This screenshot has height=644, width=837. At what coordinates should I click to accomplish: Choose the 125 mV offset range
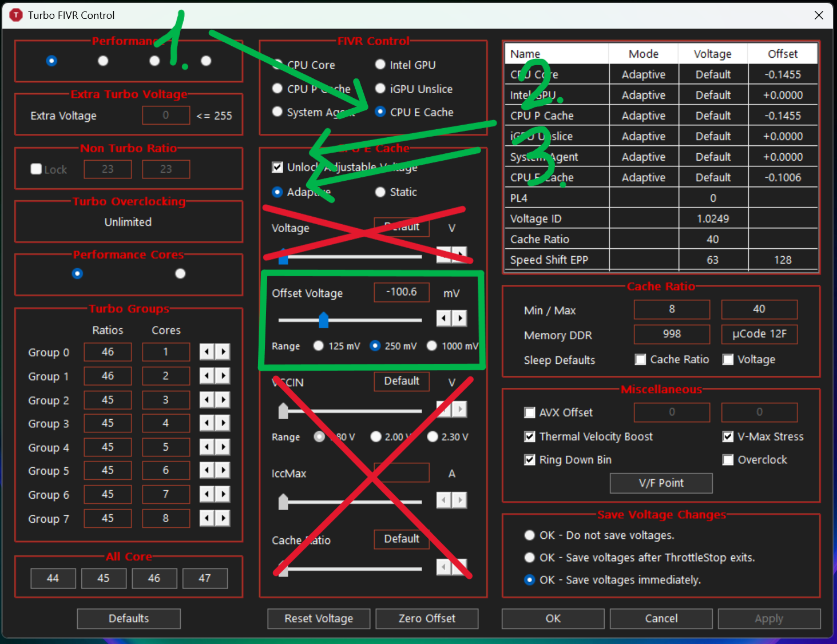coord(319,345)
